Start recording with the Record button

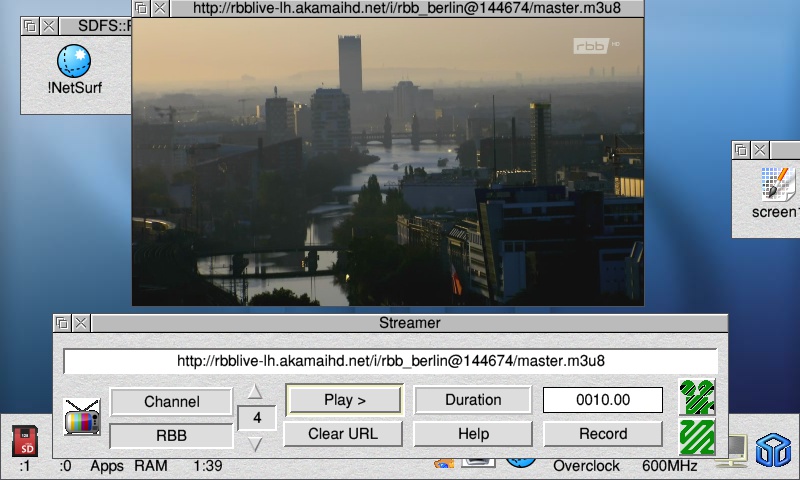pyautogui.click(x=603, y=434)
